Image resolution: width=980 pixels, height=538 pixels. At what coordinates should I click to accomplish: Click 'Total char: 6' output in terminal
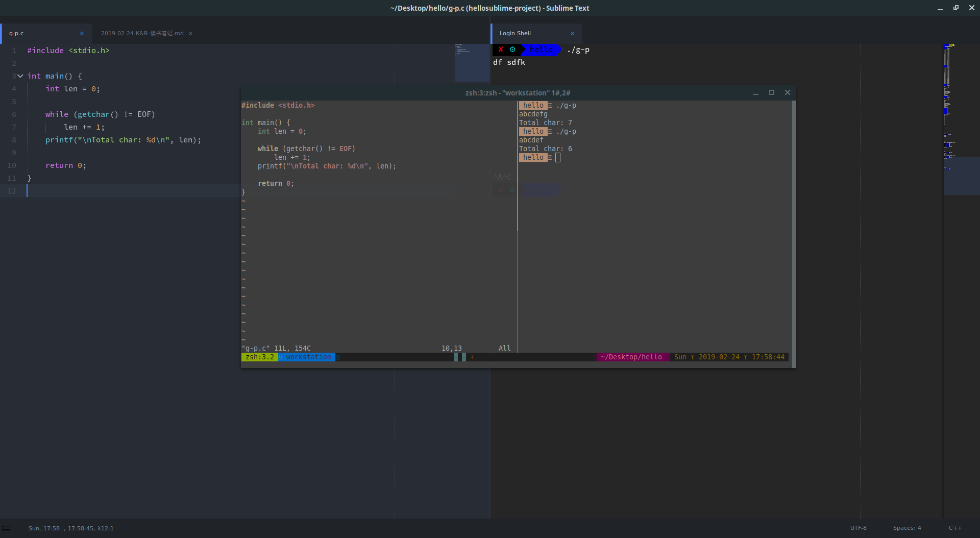pos(545,149)
